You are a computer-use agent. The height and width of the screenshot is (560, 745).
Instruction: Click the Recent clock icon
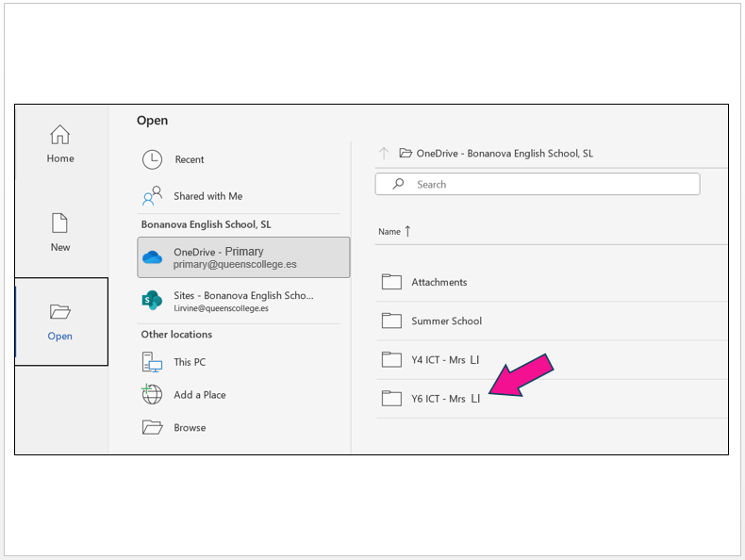tap(152, 160)
